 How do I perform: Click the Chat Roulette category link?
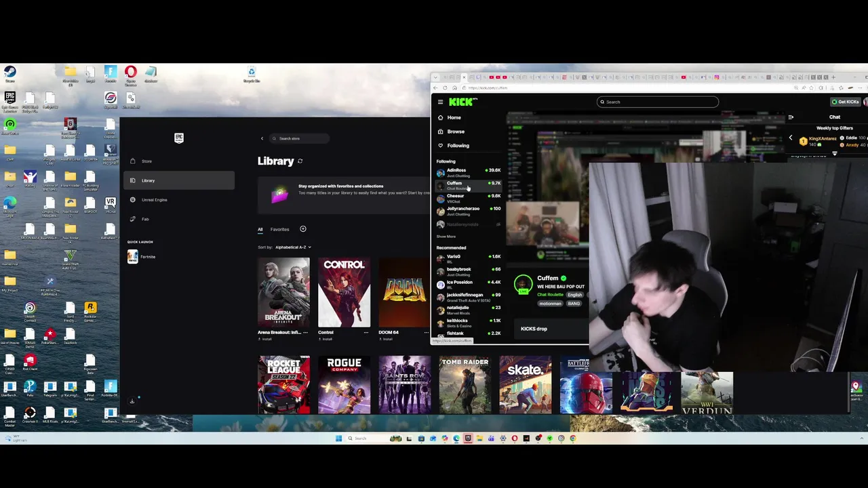click(x=550, y=295)
